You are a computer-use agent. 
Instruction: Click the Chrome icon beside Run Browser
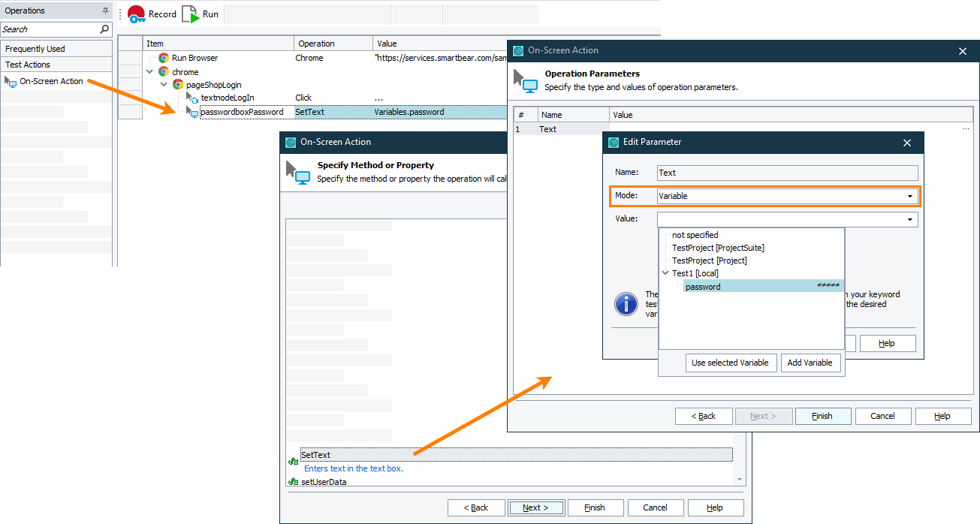pos(163,56)
